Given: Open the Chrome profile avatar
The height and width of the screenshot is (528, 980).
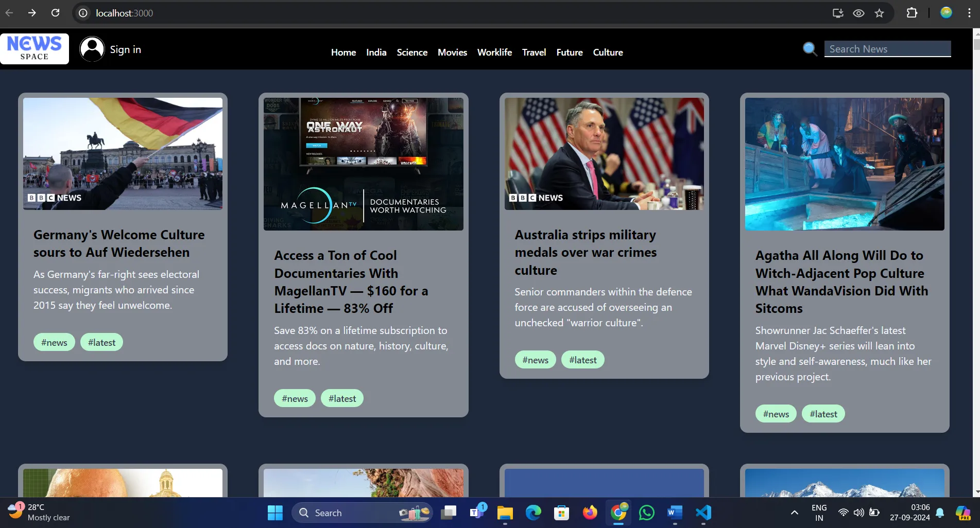Looking at the screenshot, I should click(x=946, y=13).
